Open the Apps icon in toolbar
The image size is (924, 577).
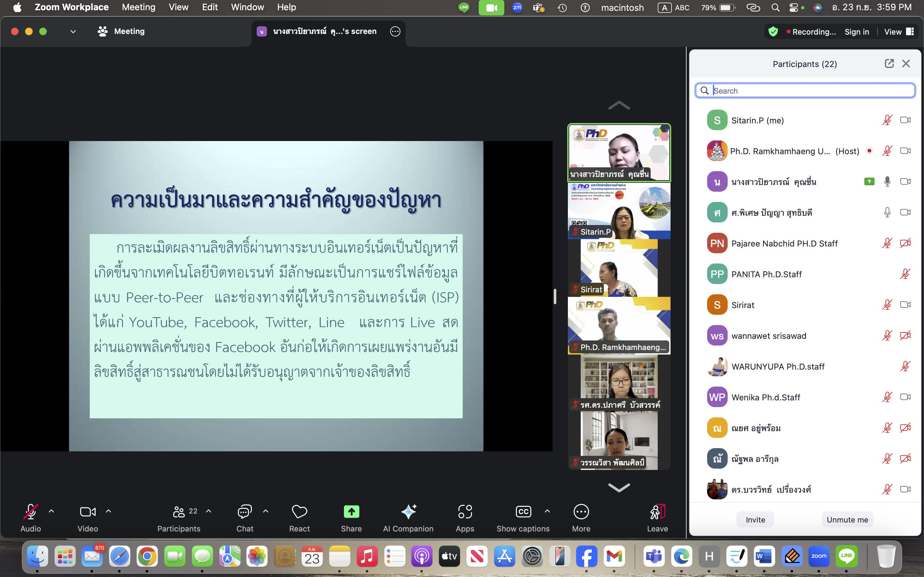click(x=465, y=512)
